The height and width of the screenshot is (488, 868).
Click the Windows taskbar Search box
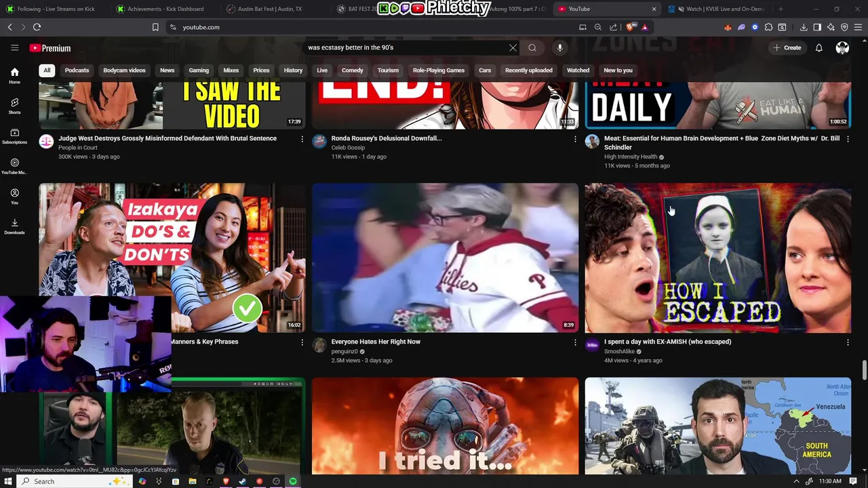(x=75, y=481)
